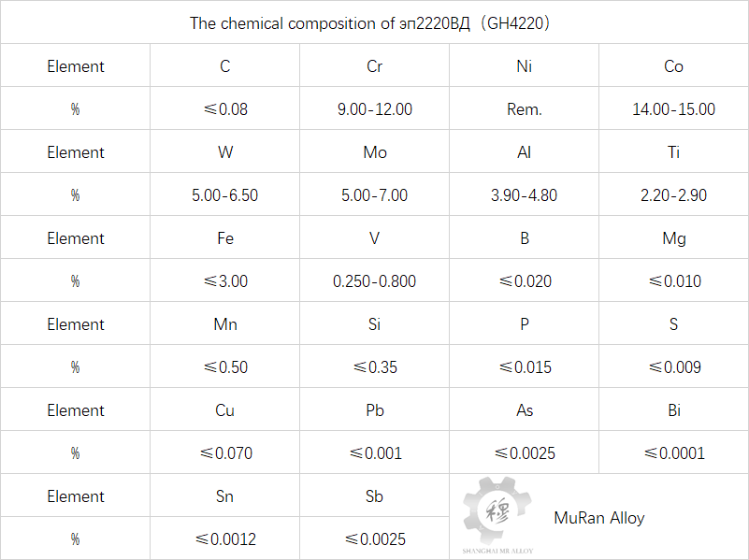This screenshot has height=560, width=749.
Task: Select the Bi limit ≤0.0001 cell
Action: pyautogui.click(x=673, y=453)
